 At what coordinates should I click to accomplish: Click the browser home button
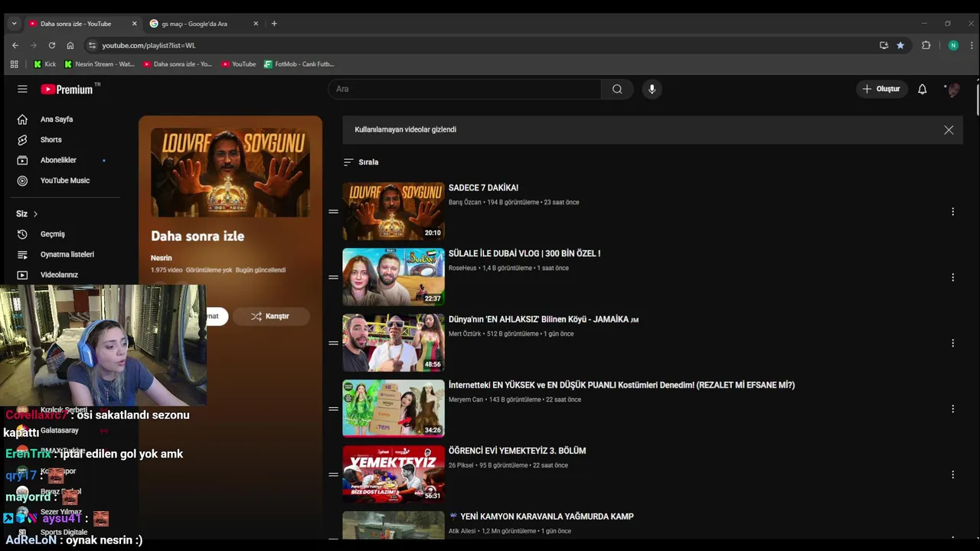click(70, 45)
